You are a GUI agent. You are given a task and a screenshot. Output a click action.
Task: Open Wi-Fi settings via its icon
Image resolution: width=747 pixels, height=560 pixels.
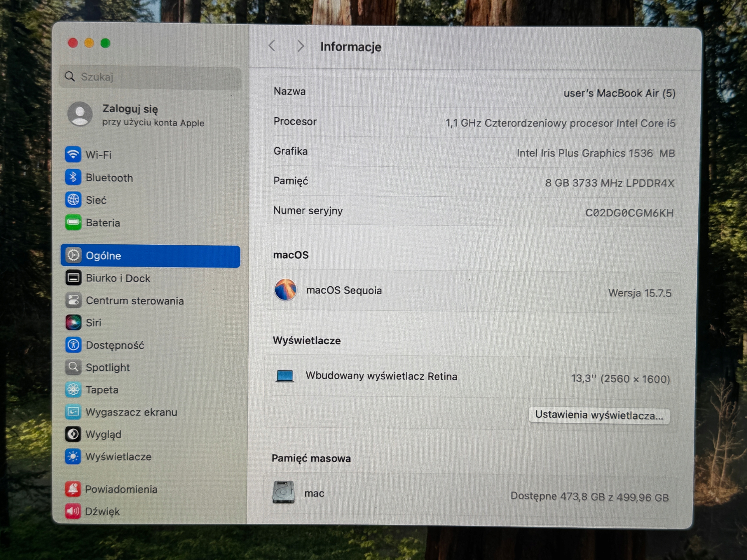[x=73, y=155]
